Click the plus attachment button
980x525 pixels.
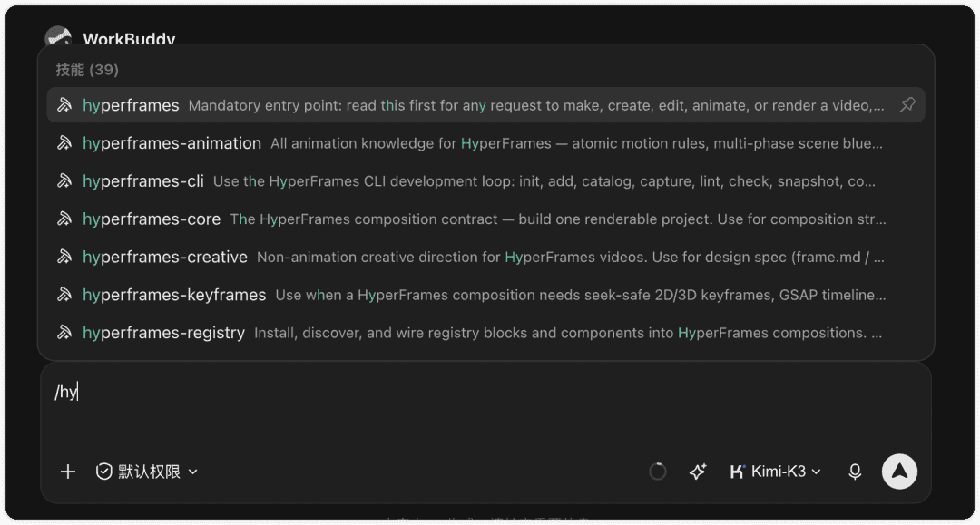point(68,472)
